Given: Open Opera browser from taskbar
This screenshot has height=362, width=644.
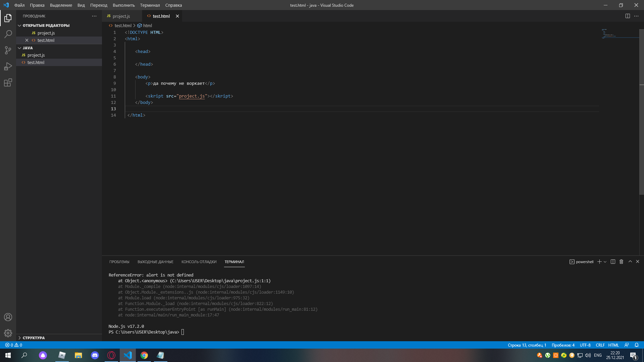Looking at the screenshot, I should tap(111, 355).
